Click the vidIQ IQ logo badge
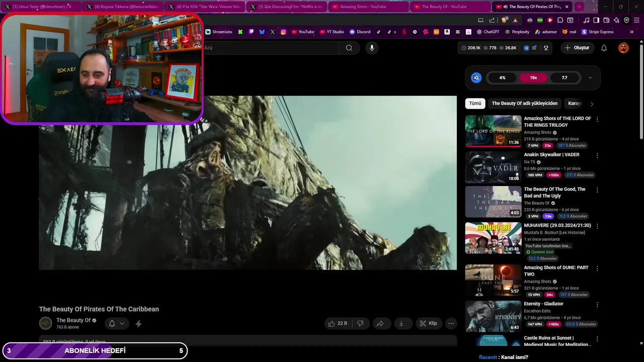Image resolution: width=644 pixels, height=362 pixels. point(476,77)
